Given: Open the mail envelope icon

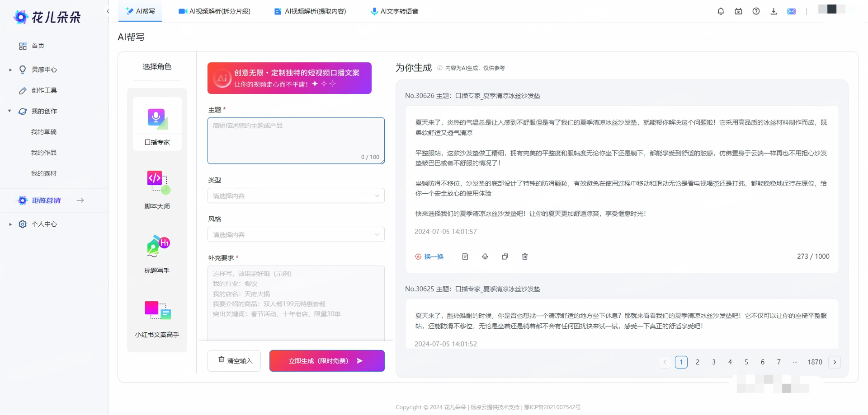Looking at the screenshot, I should pos(791,11).
